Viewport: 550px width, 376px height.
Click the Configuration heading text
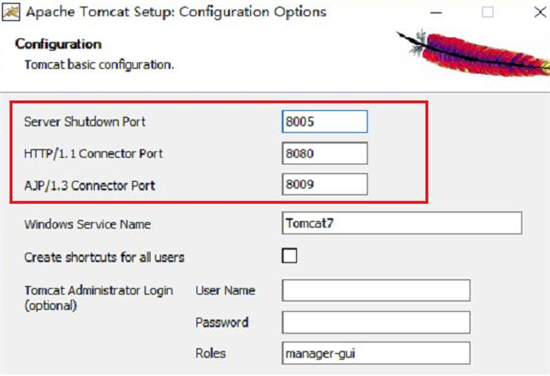[58, 44]
